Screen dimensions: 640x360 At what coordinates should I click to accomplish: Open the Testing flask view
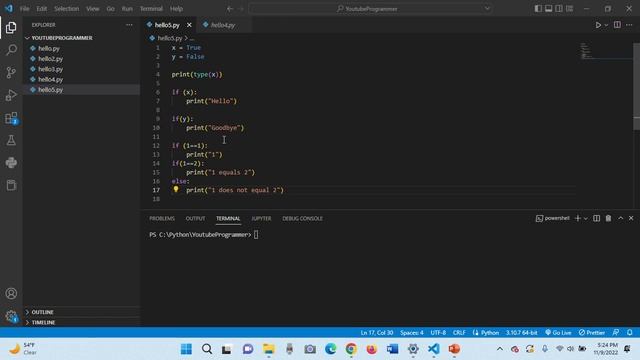point(11,140)
